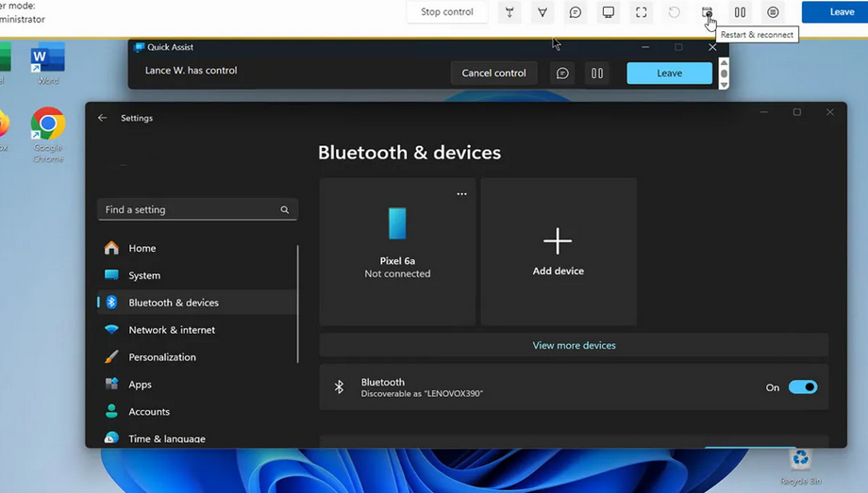Open System in Settings sidebar
This screenshot has height=493, width=868.
197,275
